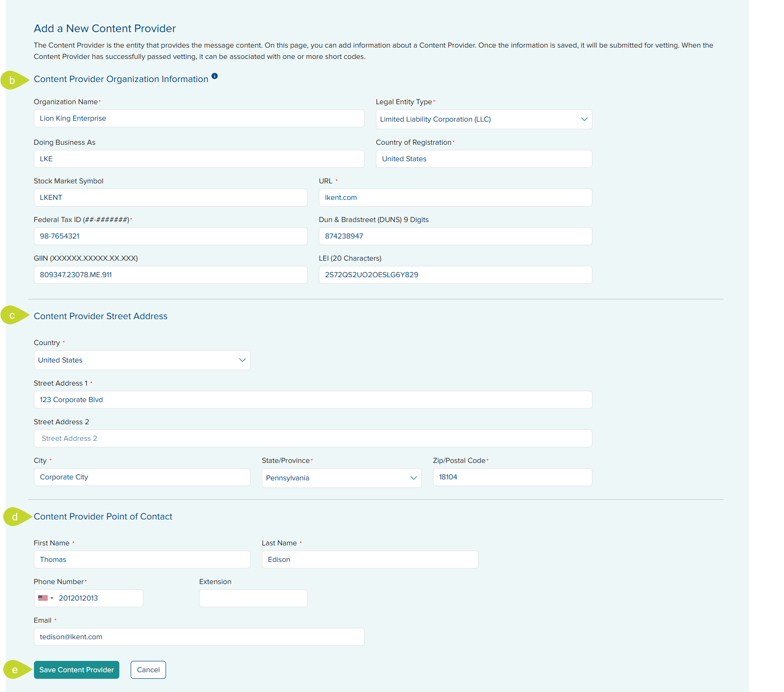The height and width of the screenshot is (692, 784).
Task: Click the DUNS 9 Digits field
Action: coord(455,236)
